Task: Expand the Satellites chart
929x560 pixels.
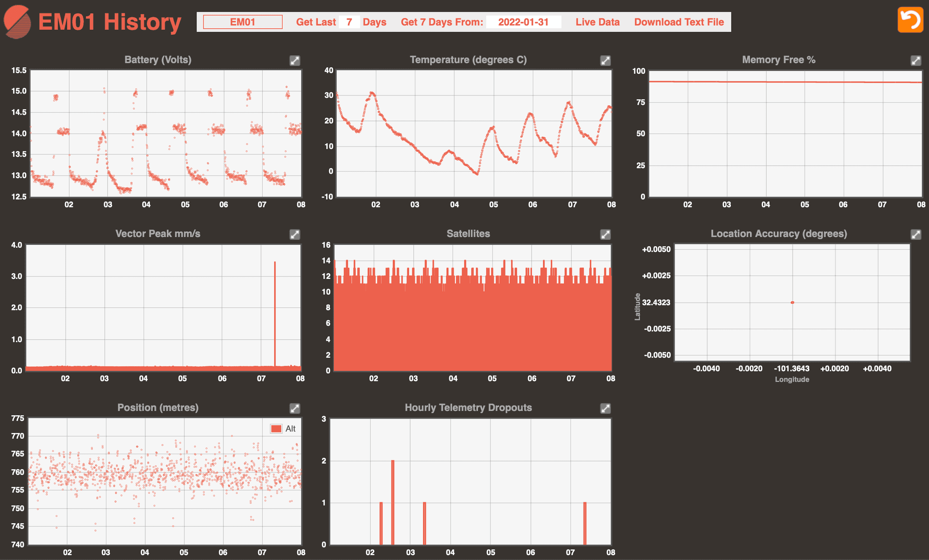Action: point(605,234)
